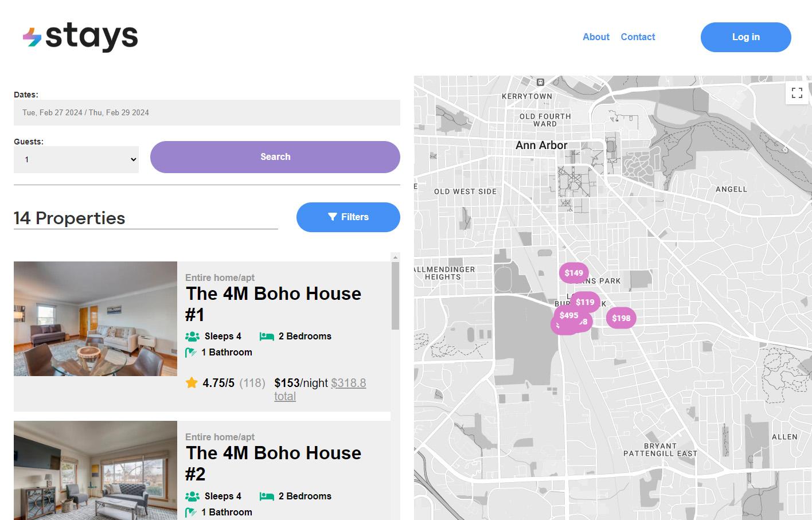Viewport: 812px width, 520px height.
Task: Open the Filters panel
Action: [348, 217]
